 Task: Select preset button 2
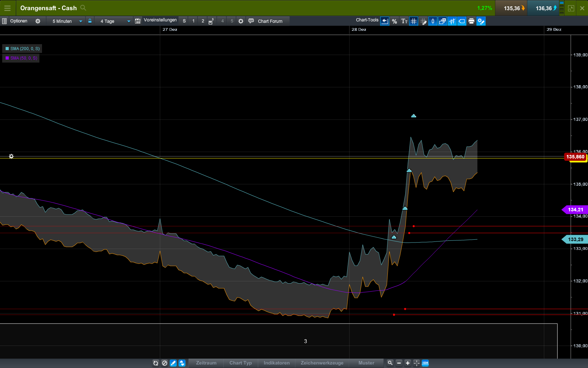203,21
